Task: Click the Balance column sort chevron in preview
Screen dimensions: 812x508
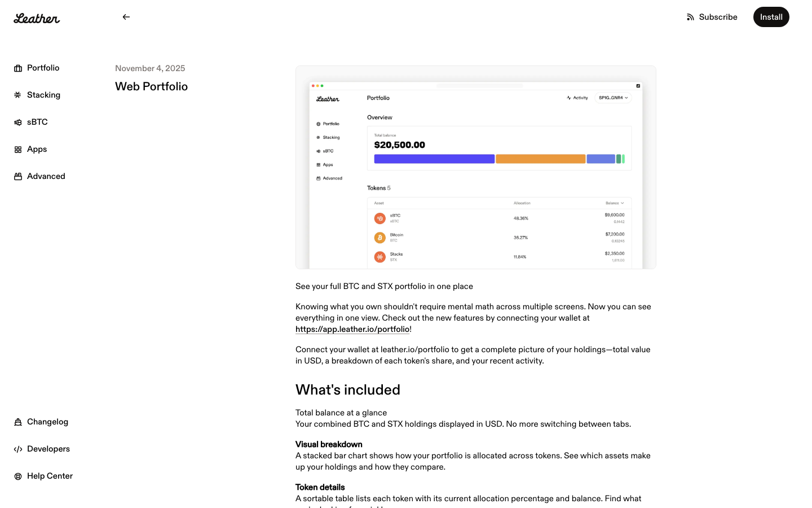Action: tap(623, 203)
